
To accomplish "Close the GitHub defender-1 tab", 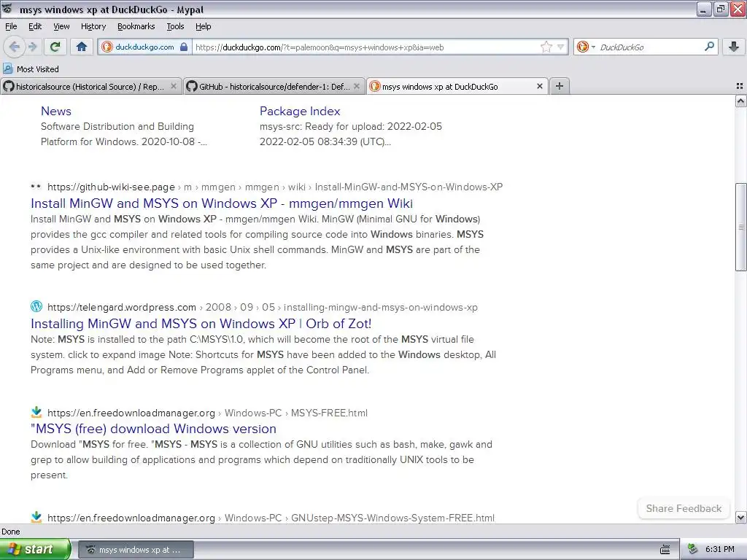I will click(356, 86).
